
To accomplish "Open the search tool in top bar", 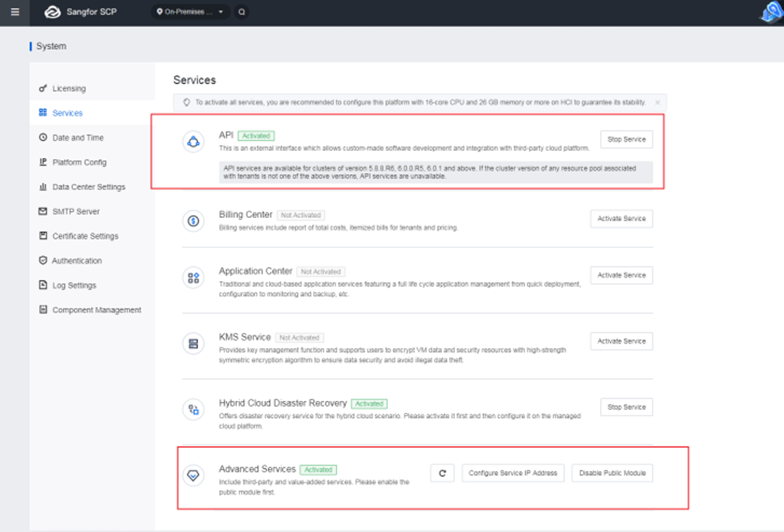I will tap(241, 13).
